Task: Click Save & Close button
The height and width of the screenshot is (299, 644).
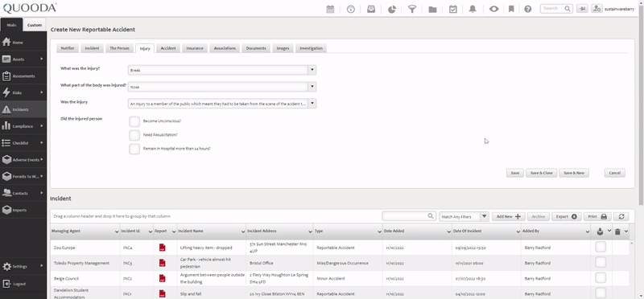Action: click(x=541, y=173)
